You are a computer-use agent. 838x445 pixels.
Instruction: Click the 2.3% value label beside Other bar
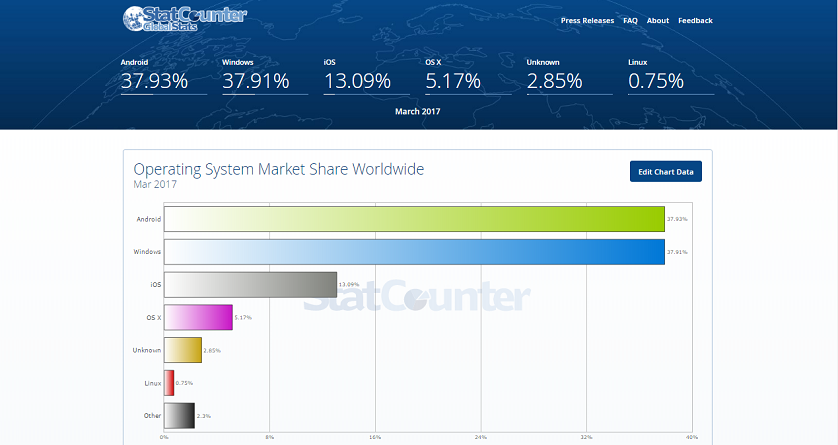pyautogui.click(x=204, y=416)
